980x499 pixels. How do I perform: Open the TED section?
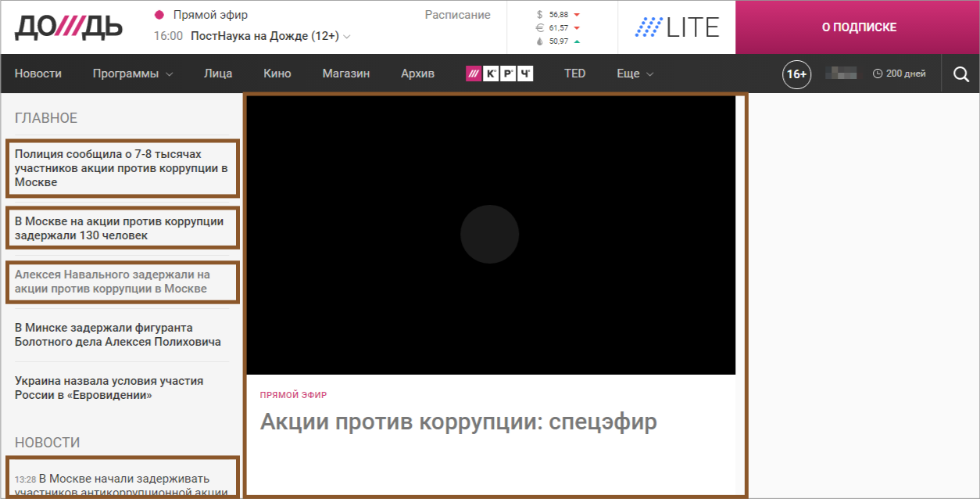(x=574, y=74)
